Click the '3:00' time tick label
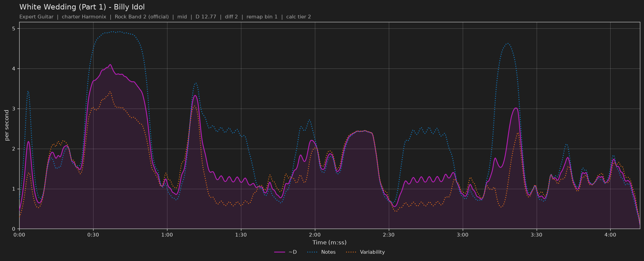 coord(463,235)
